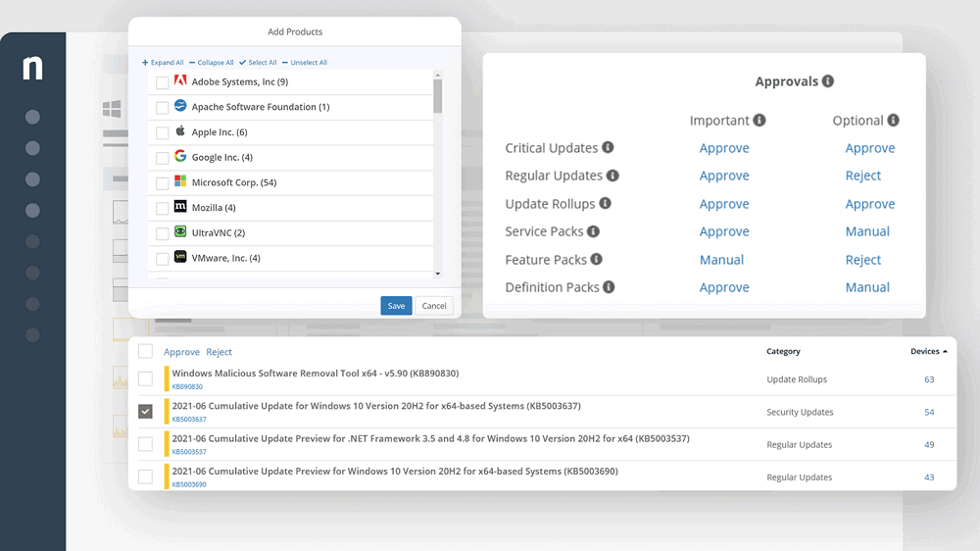This screenshot has height=551, width=980.
Task: Change Feature Packs Important Manual setting
Action: click(721, 260)
